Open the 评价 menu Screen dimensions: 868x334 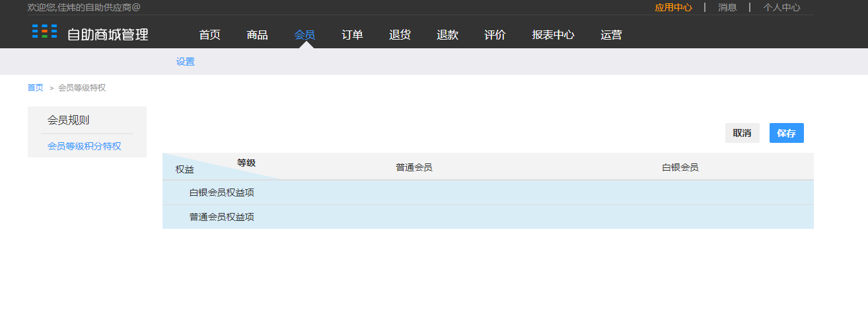coord(495,35)
